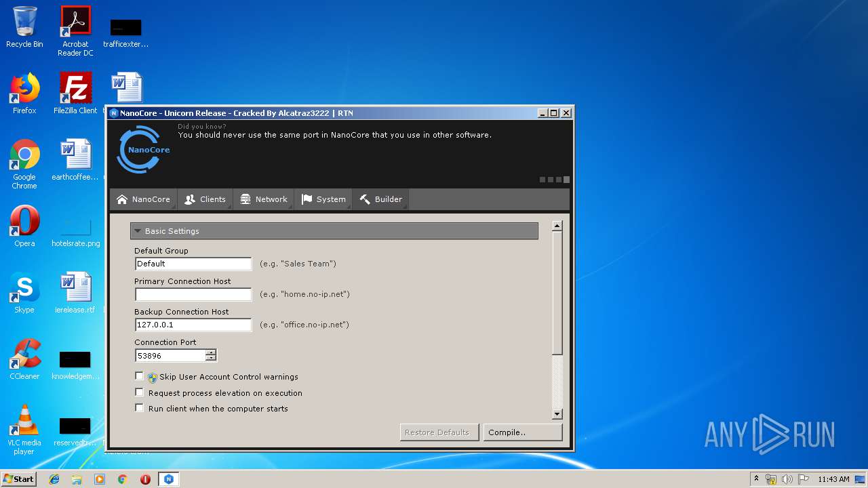Viewport: 868px width, 488px height.
Task: Select the FileZilla Client desktop shortcut
Action: click(75, 94)
